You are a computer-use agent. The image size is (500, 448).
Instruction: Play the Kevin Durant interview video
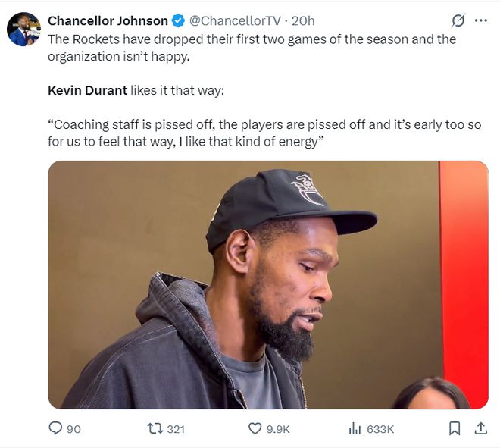pyautogui.click(x=268, y=285)
